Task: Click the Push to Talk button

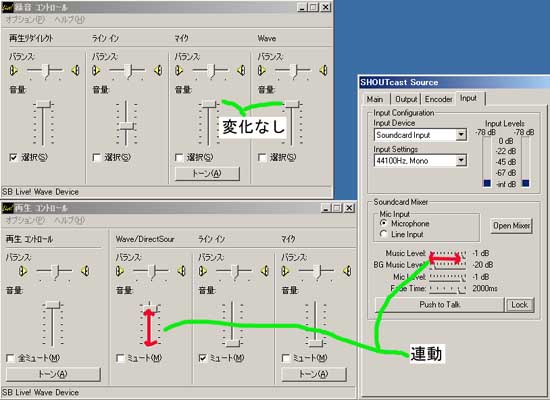Action: pos(440,305)
